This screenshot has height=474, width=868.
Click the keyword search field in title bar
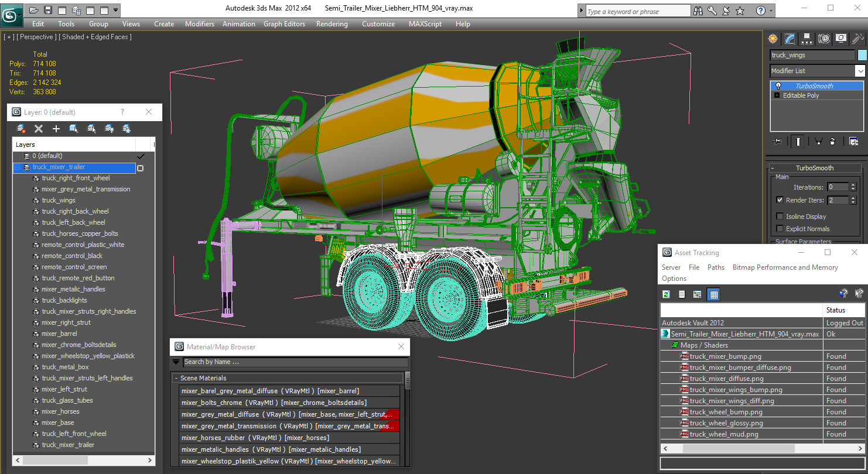[x=637, y=11]
